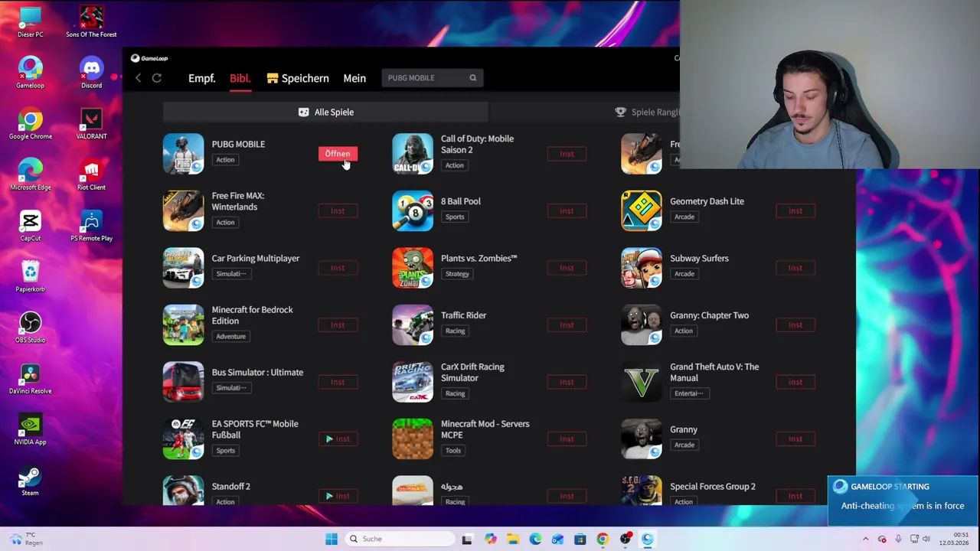
Task: Click the Tools tag under Minecraft Mod
Action: point(453,451)
